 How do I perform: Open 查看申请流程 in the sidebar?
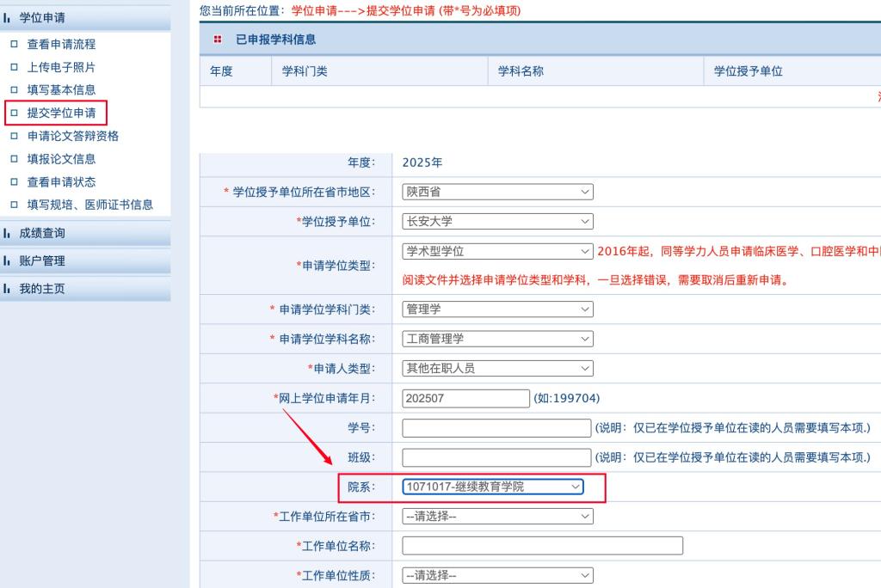pos(61,44)
